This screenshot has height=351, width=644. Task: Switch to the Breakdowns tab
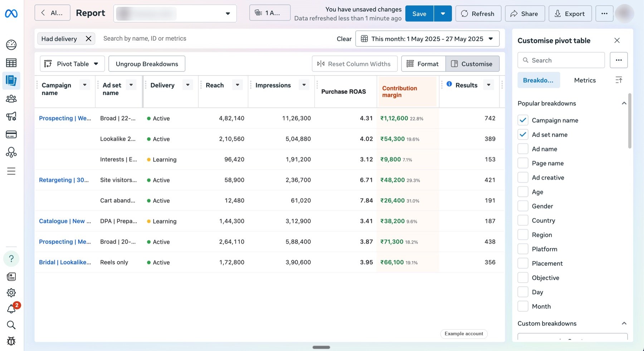coord(538,80)
